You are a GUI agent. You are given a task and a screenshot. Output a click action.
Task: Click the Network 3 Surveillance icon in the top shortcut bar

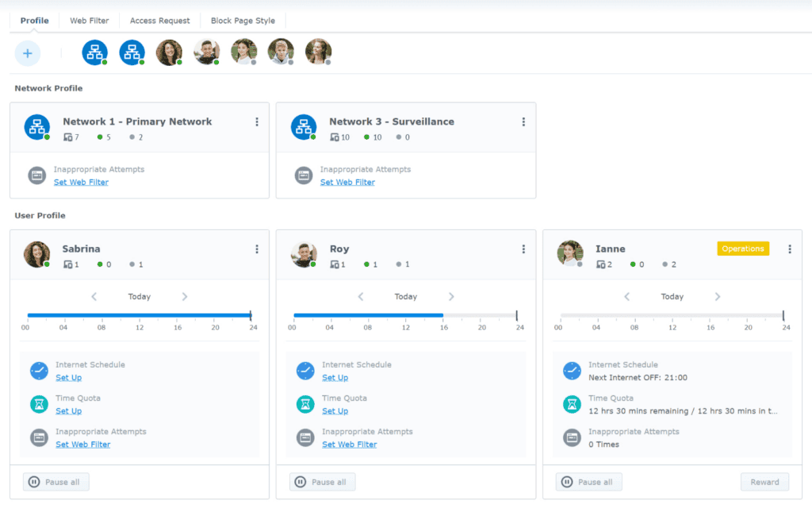point(132,51)
